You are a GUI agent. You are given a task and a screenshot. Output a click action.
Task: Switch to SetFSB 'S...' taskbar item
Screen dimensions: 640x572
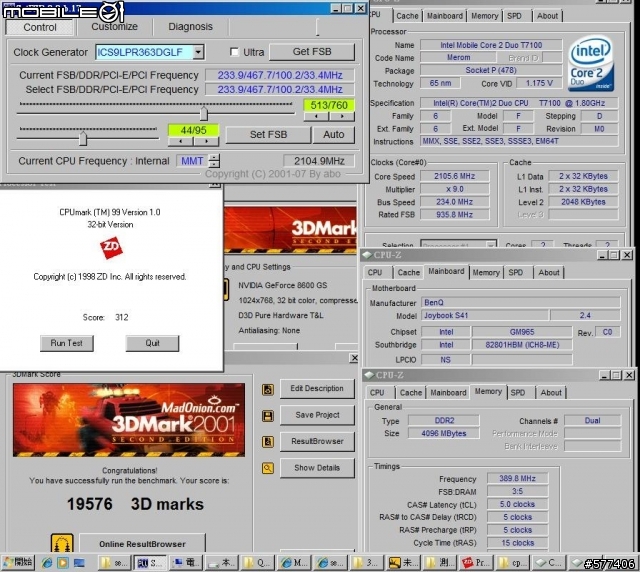[150, 563]
